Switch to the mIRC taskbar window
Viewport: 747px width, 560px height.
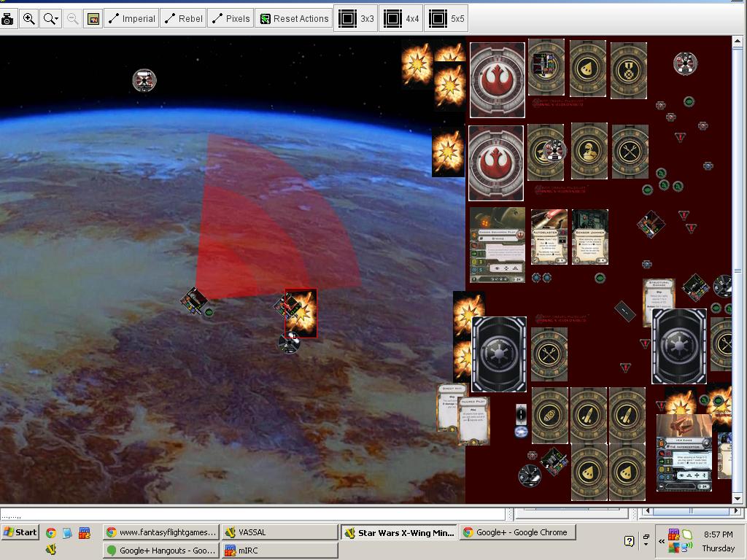pyautogui.click(x=279, y=551)
